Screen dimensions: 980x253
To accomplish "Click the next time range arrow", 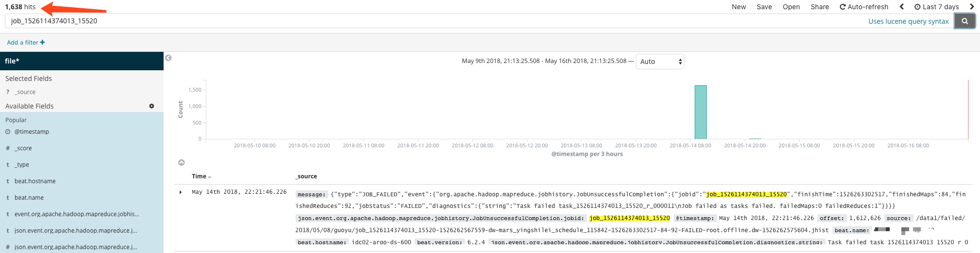I will pyautogui.click(x=972, y=7).
